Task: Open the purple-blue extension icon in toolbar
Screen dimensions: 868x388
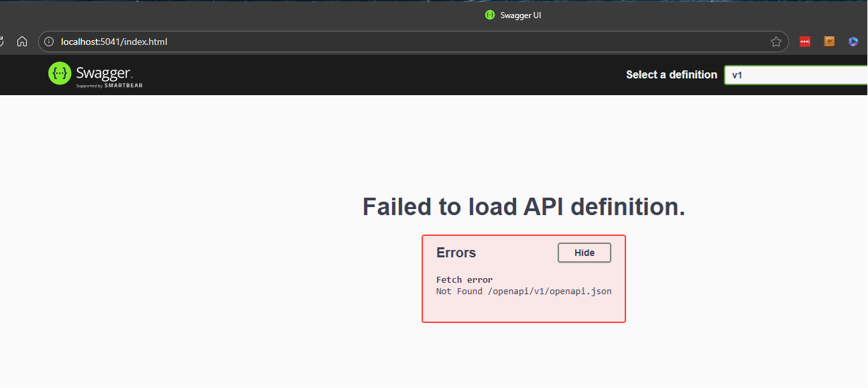Action: 853,42
